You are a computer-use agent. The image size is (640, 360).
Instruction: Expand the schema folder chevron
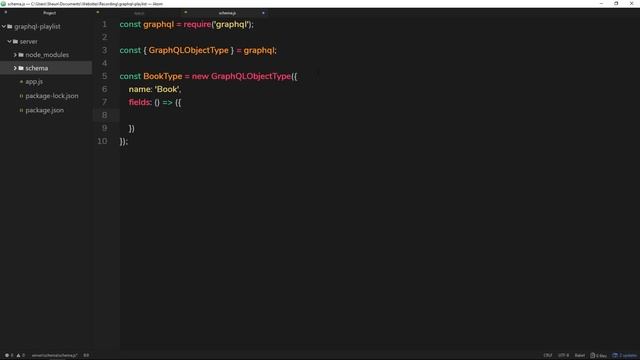tap(15, 68)
